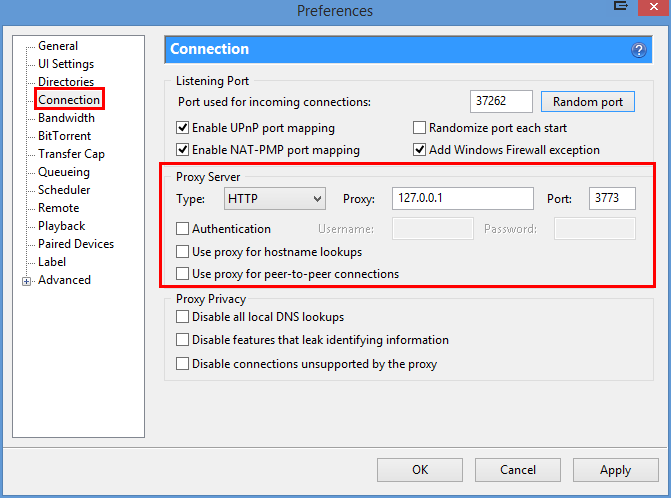Open the proxy Type HTTP dropdown
This screenshot has width=671, height=498.
(x=274, y=199)
